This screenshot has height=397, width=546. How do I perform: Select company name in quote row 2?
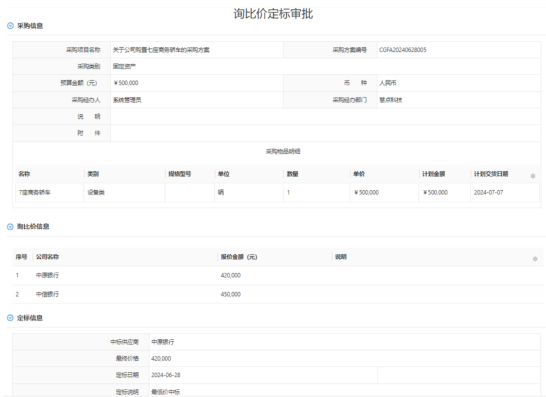[x=47, y=294]
